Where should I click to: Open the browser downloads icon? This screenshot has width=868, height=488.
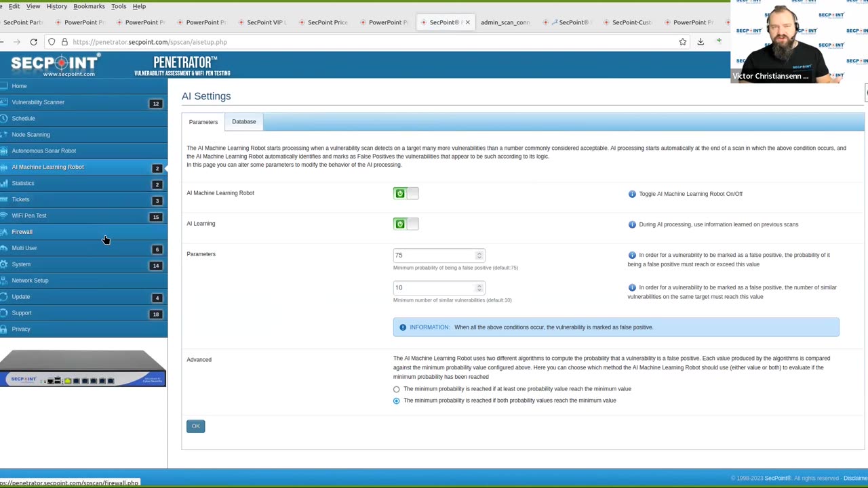tap(701, 42)
